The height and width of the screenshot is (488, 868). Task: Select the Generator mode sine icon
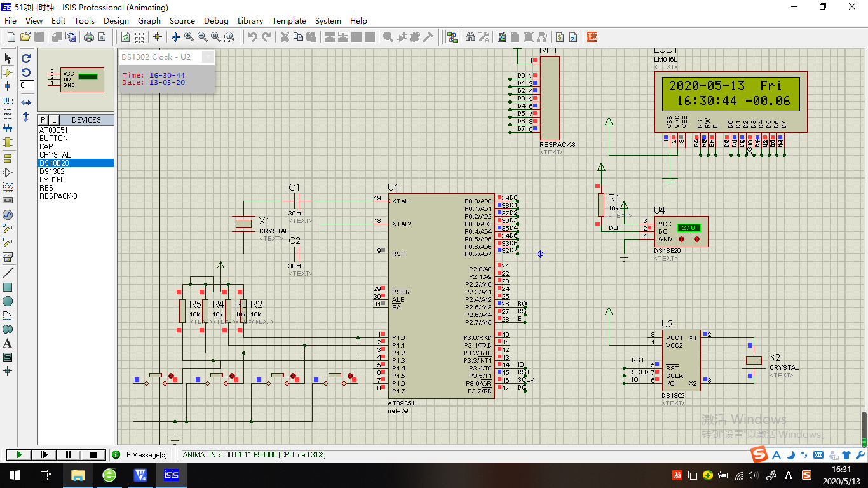(8, 214)
